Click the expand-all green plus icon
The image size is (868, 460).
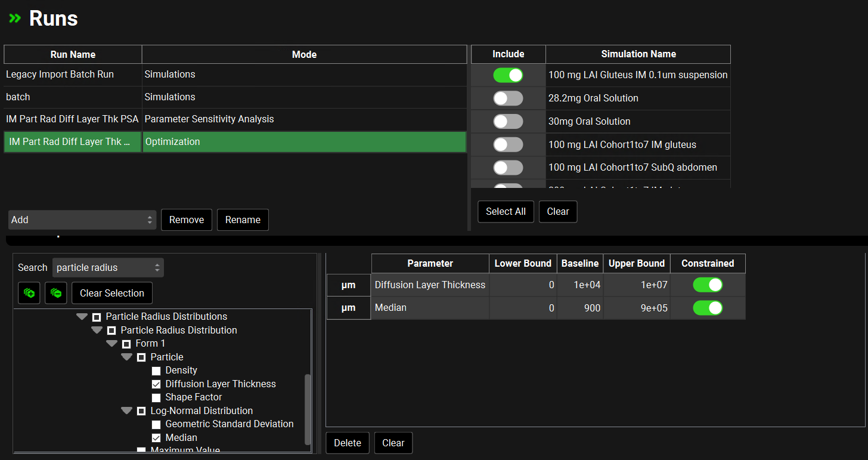(x=29, y=293)
